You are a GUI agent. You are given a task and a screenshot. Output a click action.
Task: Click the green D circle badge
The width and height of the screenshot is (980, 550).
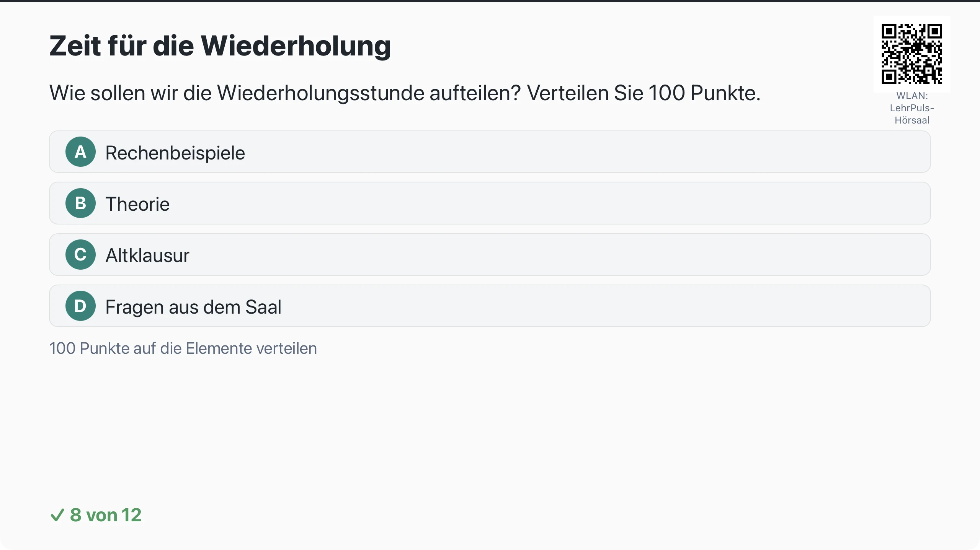pyautogui.click(x=80, y=306)
